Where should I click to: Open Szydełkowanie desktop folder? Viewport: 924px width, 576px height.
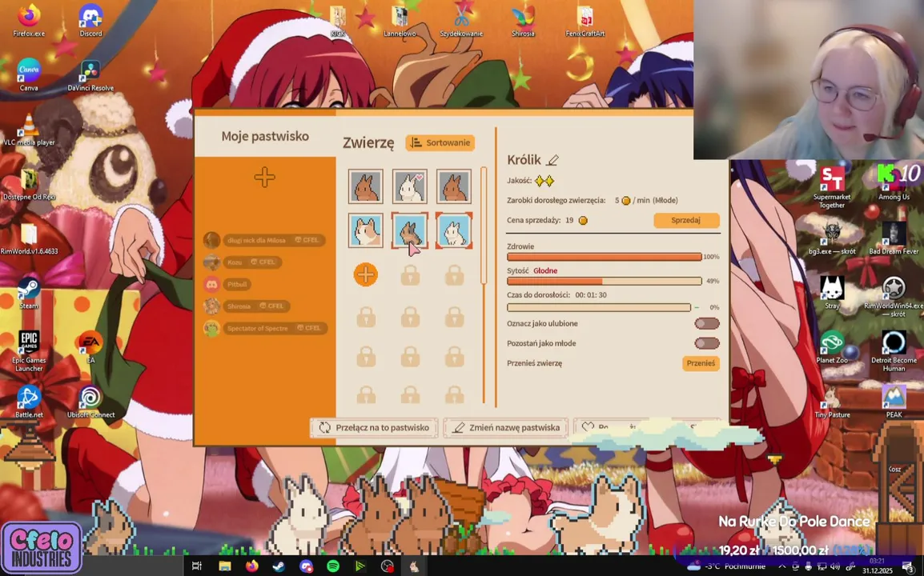[461, 21]
